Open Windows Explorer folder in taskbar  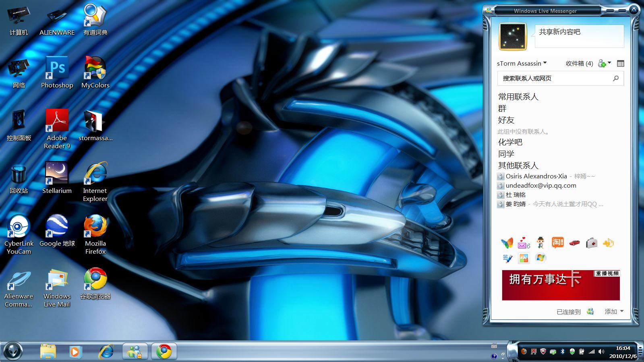tap(48, 352)
